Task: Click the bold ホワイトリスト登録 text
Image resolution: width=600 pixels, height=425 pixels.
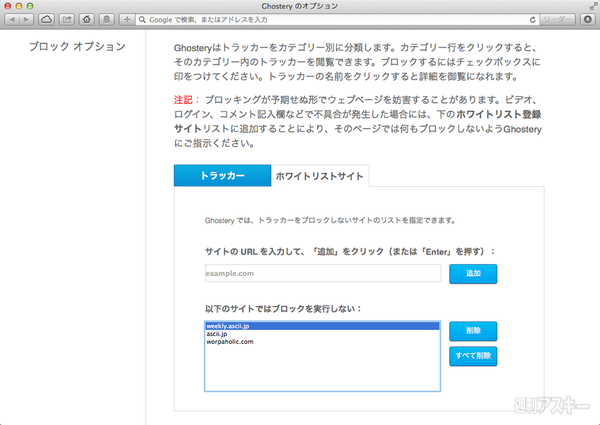Action: 499,114
